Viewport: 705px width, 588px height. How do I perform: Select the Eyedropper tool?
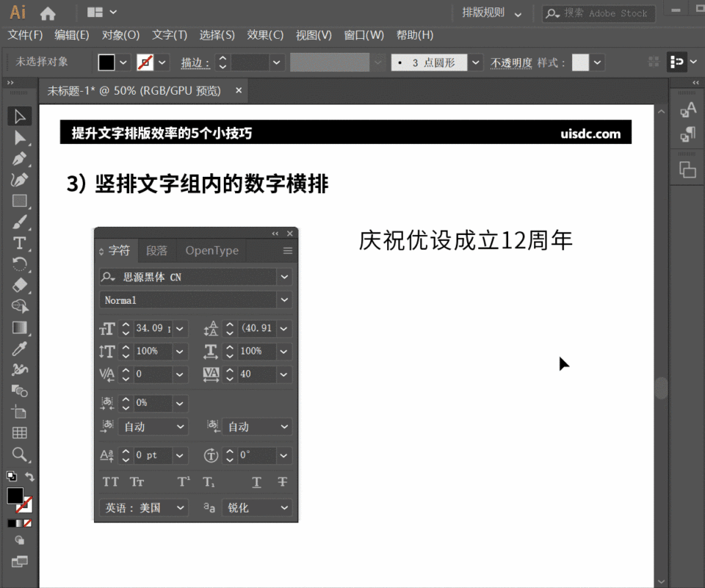pyautogui.click(x=20, y=348)
